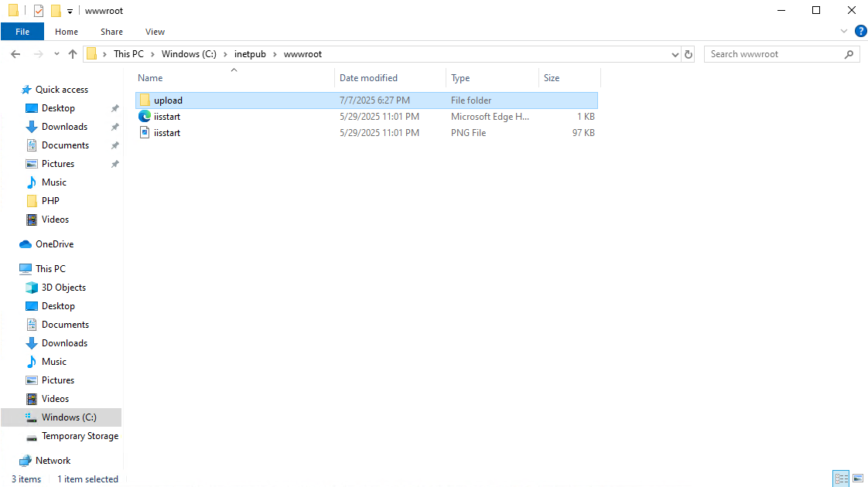Expand chevron after This PC in breadcrumb
The height and width of the screenshot is (487, 868).
coord(152,54)
